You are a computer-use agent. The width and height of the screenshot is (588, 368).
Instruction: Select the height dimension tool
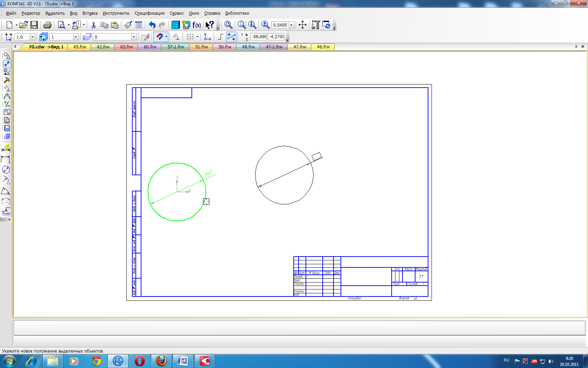tap(6, 212)
